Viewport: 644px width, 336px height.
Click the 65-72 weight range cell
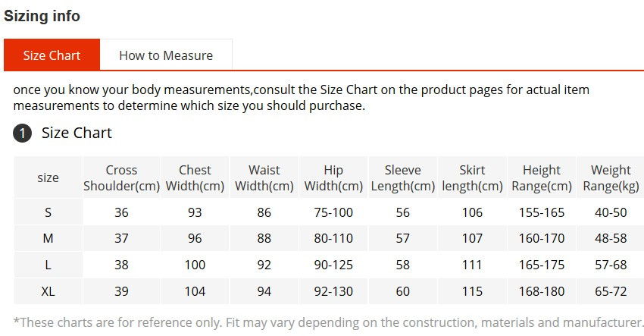[x=611, y=291]
